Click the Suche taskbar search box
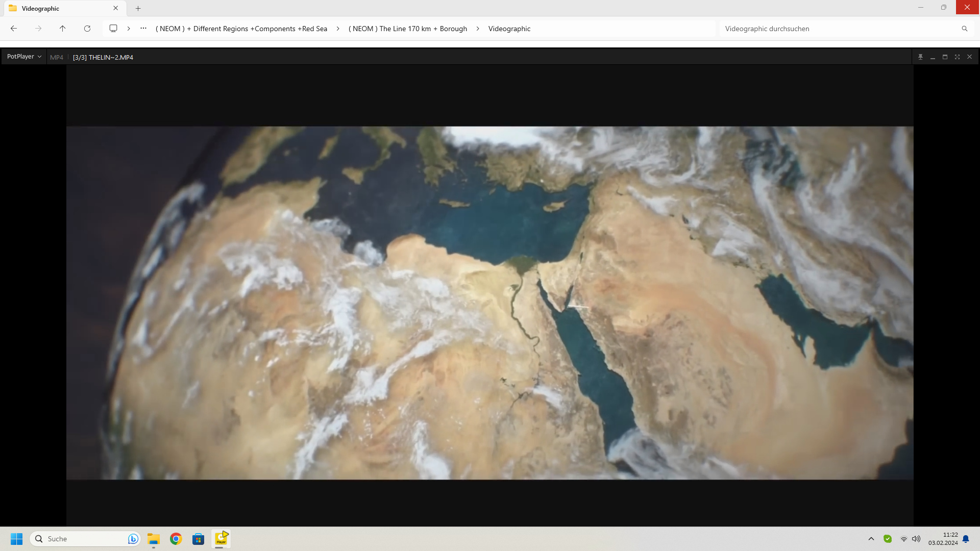Image resolution: width=980 pixels, height=551 pixels. tap(85, 539)
